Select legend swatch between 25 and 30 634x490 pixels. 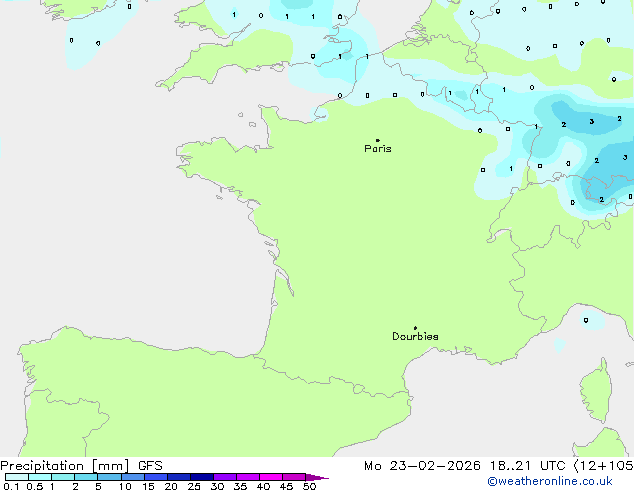201,477
